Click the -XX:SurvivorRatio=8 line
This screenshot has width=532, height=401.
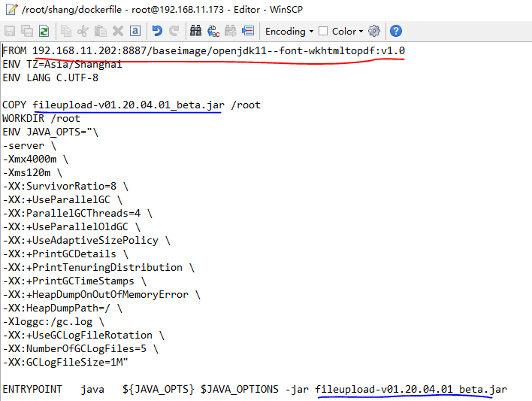pyautogui.click(x=65, y=187)
